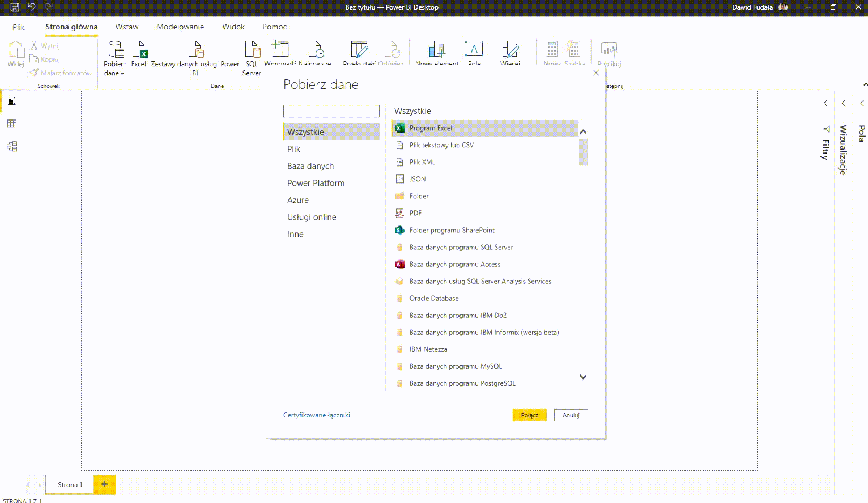Viewport: 868px width, 503px height.
Task: Click the Nowy element wizualny icon
Action: click(x=437, y=49)
